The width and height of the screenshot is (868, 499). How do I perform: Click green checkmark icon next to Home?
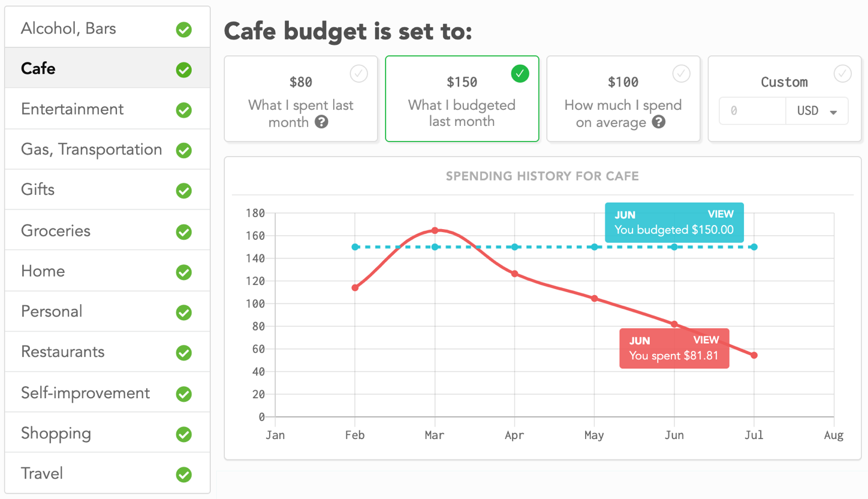[184, 272]
